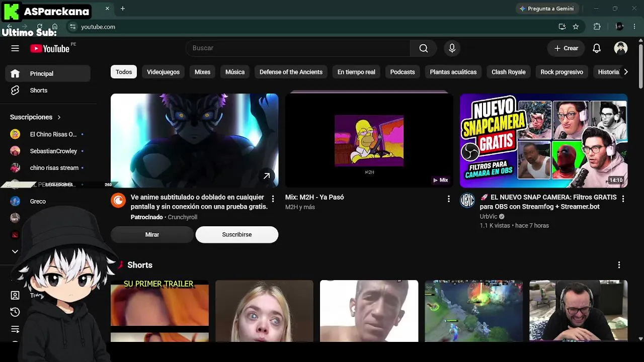
Task: Open the Homer Simpson mix thumbnail
Action: pos(369,140)
